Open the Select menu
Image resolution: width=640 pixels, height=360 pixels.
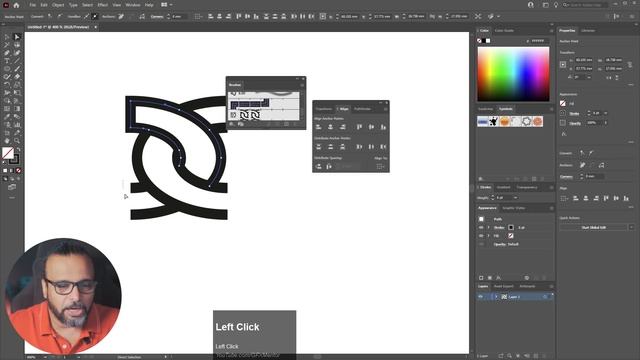(87, 5)
